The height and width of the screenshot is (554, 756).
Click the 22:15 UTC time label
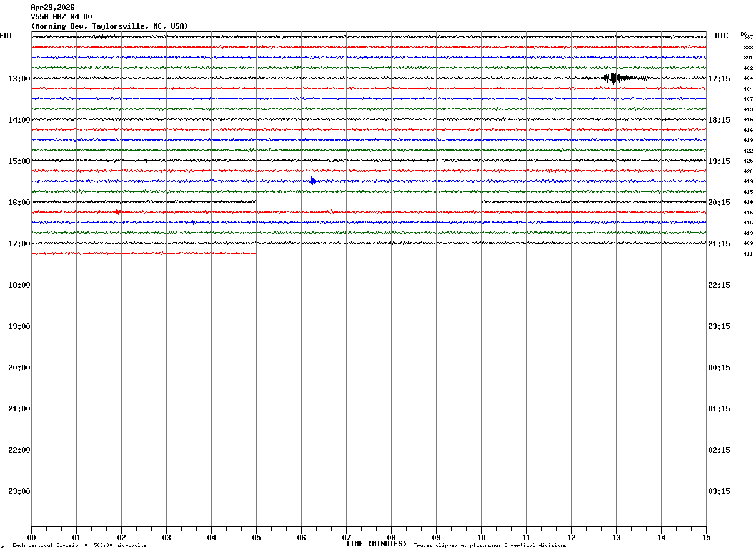[719, 285]
